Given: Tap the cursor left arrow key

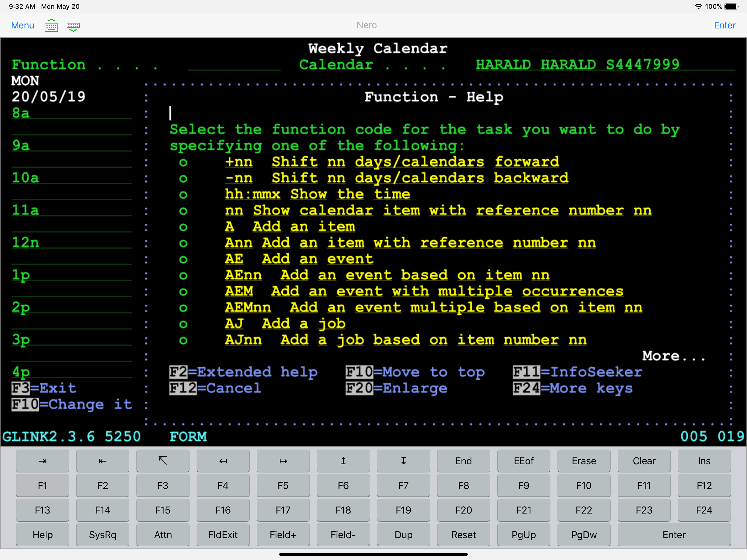Looking at the screenshot, I should coord(223,461).
